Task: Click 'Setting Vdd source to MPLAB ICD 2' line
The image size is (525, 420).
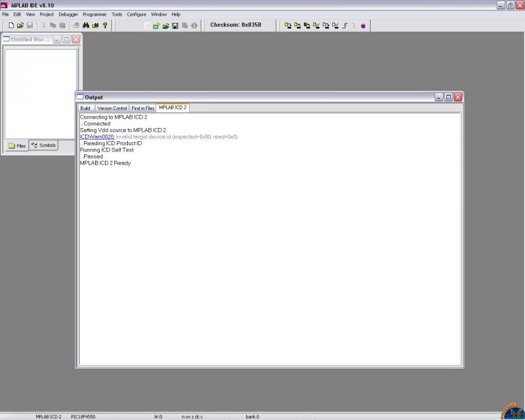Action: [x=123, y=130]
